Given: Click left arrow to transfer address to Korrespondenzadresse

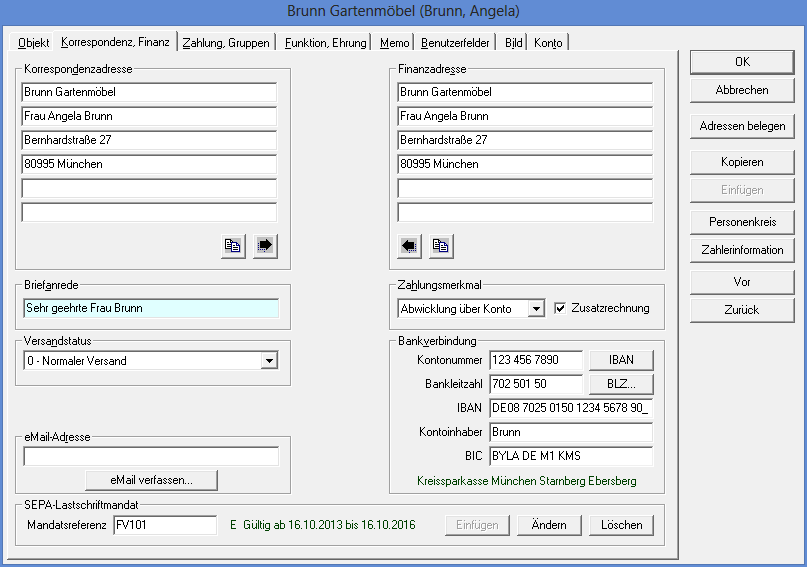Looking at the screenshot, I should pos(410,246).
